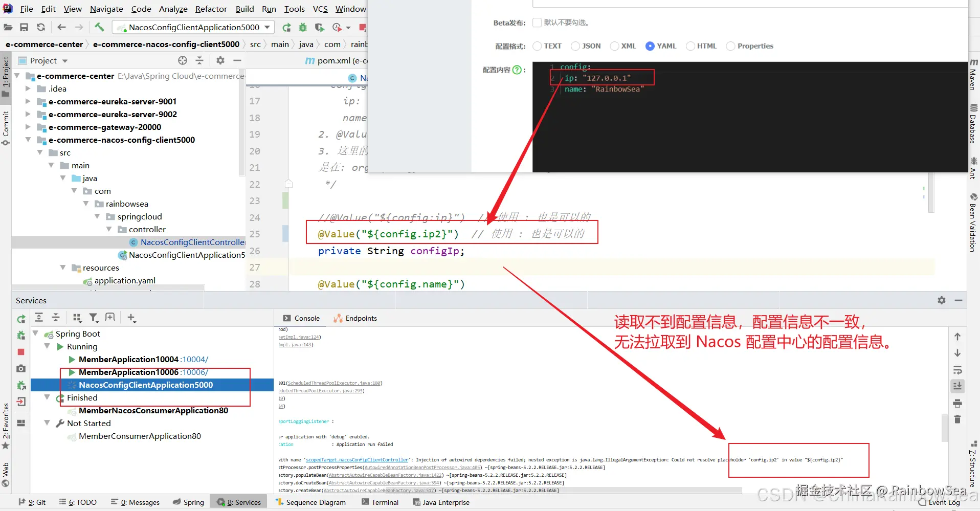Tick the Beta发布 checkbox
980x511 pixels.
[537, 23]
